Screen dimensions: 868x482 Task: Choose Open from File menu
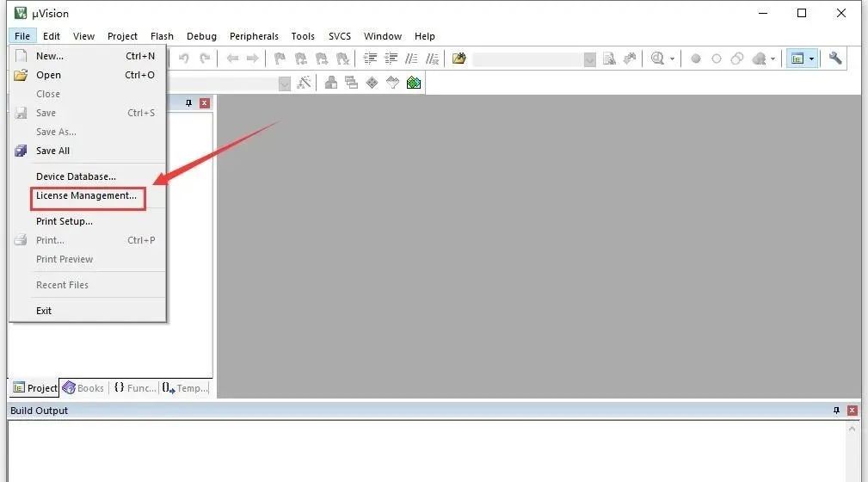[x=88, y=75]
